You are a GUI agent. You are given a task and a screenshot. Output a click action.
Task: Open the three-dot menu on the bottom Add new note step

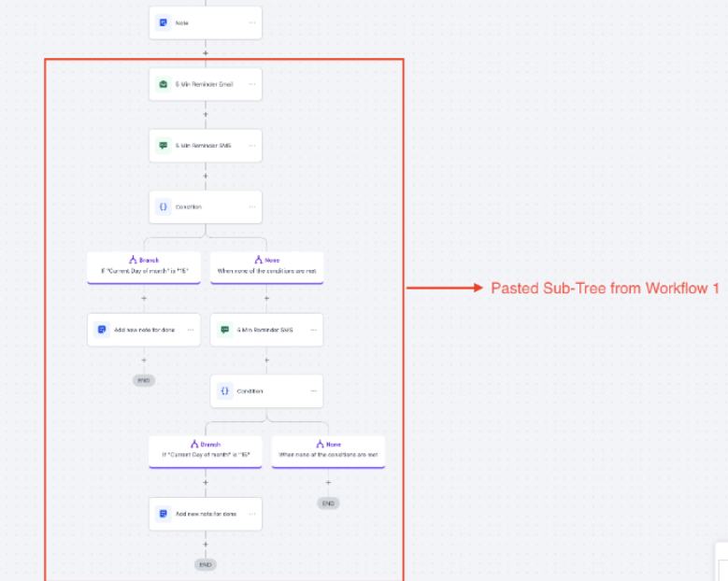(x=251, y=514)
